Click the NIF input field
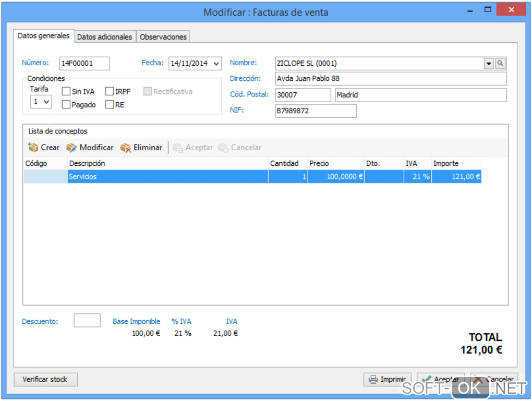The height and width of the screenshot is (401, 532). (x=316, y=111)
